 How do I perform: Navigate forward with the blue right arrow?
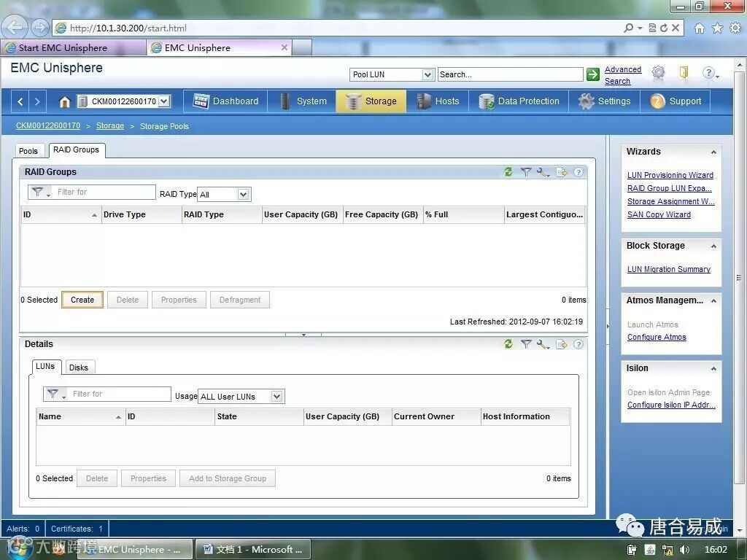pos(37,101)
